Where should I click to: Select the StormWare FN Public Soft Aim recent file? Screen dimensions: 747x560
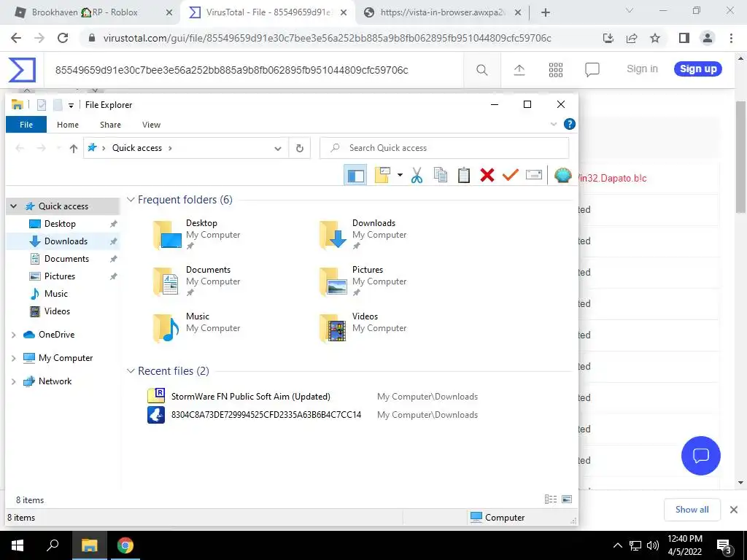pos(251,397)
